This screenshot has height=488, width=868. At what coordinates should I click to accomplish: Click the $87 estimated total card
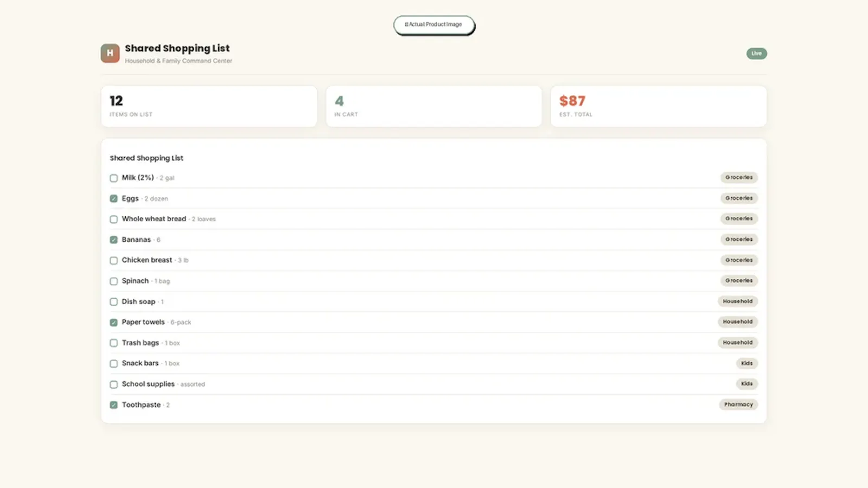tap(659, 106)
